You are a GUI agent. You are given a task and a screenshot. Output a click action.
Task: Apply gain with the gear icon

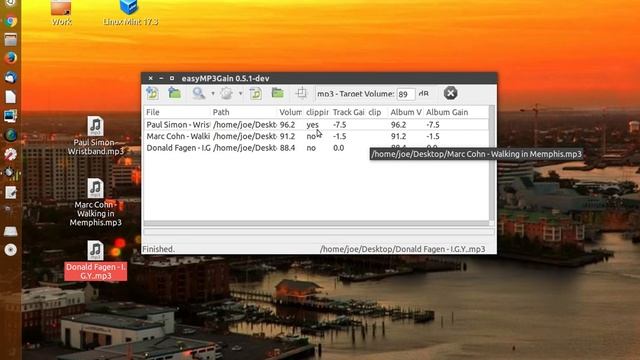pyautogui.click(x=227, y=93)
